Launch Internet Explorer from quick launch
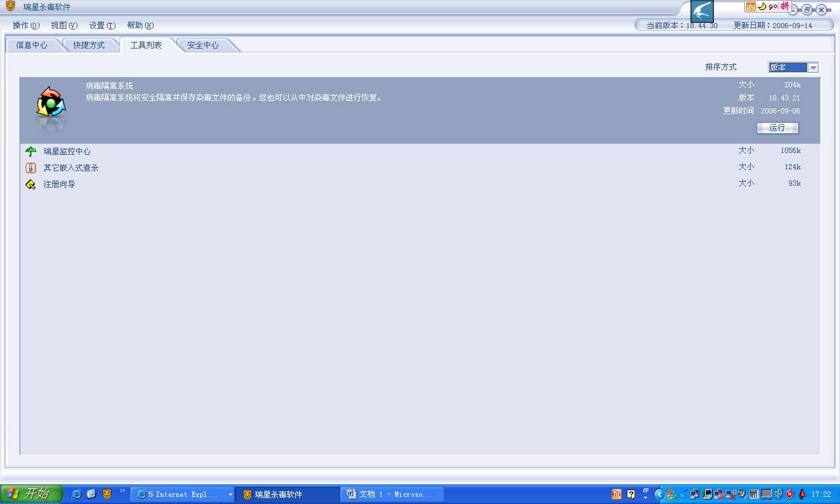 tap(76, 494)
